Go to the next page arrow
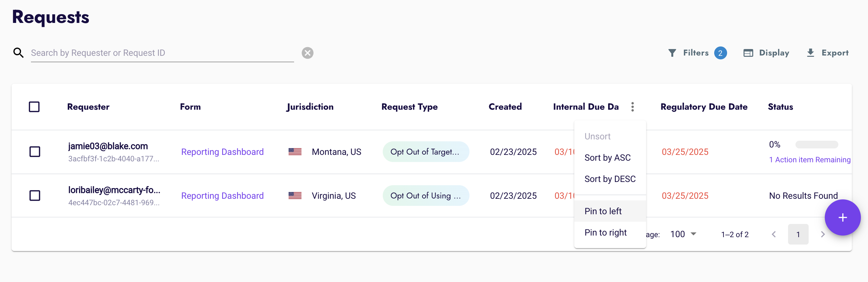Image resolution: width=868 pixels, height=282 pixels. (823, 235)
